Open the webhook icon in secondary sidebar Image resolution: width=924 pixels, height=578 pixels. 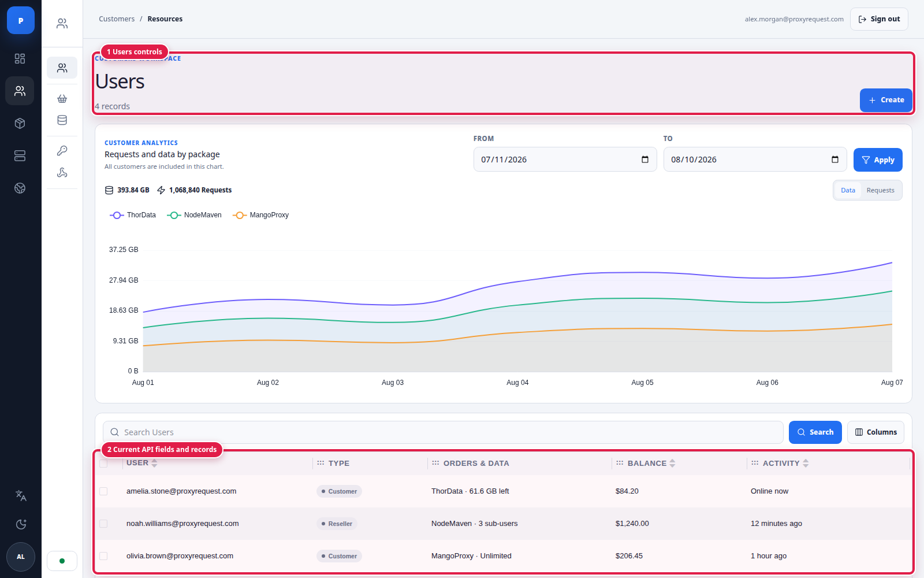coord(62,172)
